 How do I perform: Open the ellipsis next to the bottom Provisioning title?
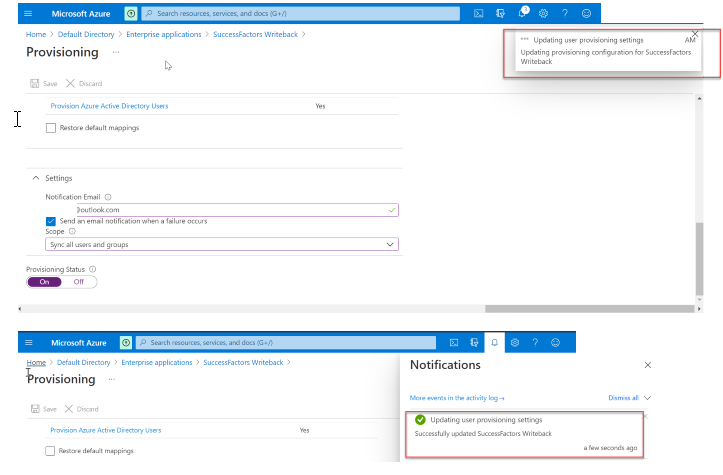click(112, 379)
